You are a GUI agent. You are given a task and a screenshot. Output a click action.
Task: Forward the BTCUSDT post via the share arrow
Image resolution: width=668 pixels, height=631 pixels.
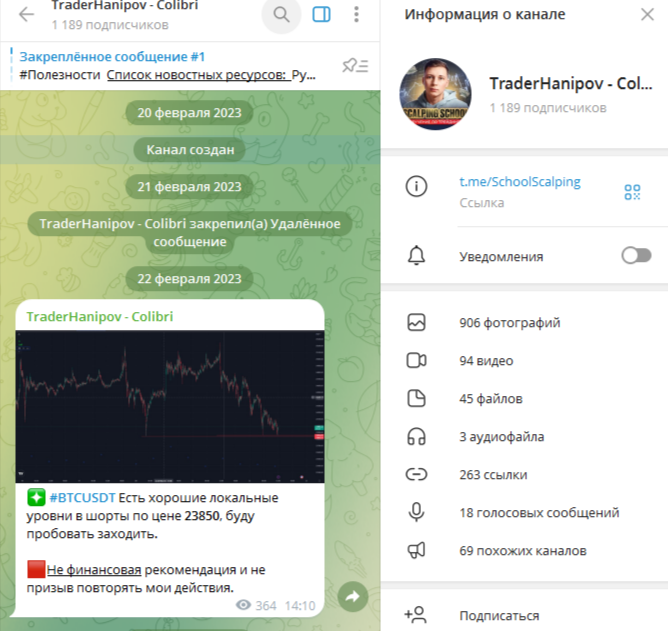353,596
